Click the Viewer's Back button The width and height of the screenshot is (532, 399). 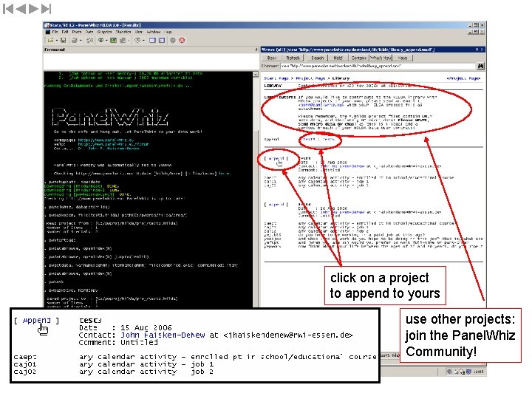[x=272, y=58]
